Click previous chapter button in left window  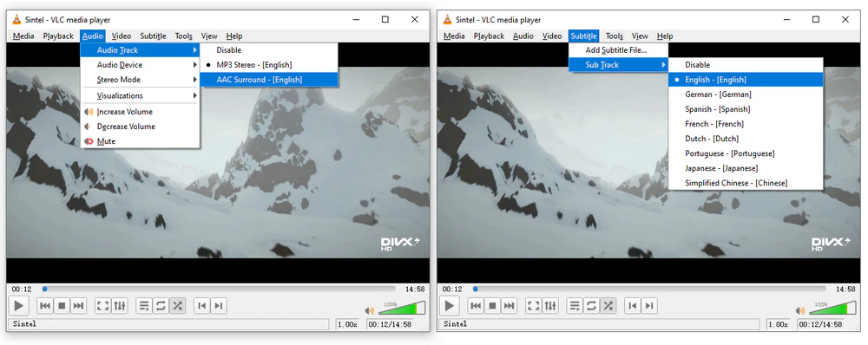click(202, 305)
